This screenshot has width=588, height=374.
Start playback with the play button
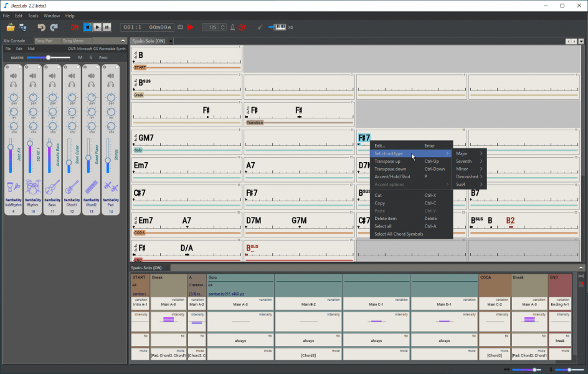point(97,27)
